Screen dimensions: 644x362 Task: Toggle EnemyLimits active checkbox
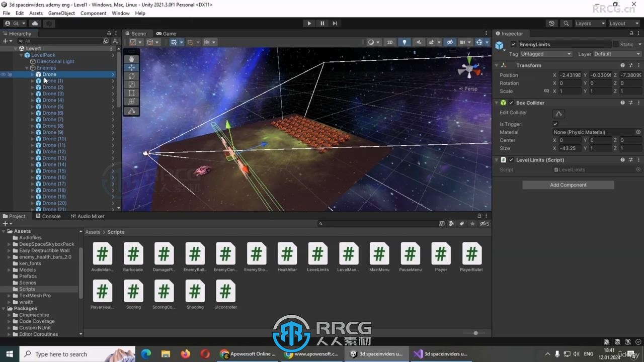point(513,44)
